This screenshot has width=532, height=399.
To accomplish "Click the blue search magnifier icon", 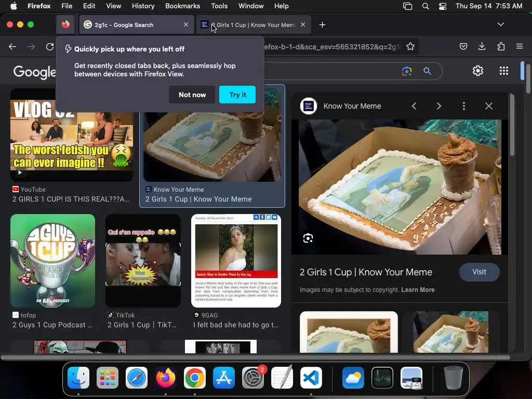I will click(x=427, y=71).
